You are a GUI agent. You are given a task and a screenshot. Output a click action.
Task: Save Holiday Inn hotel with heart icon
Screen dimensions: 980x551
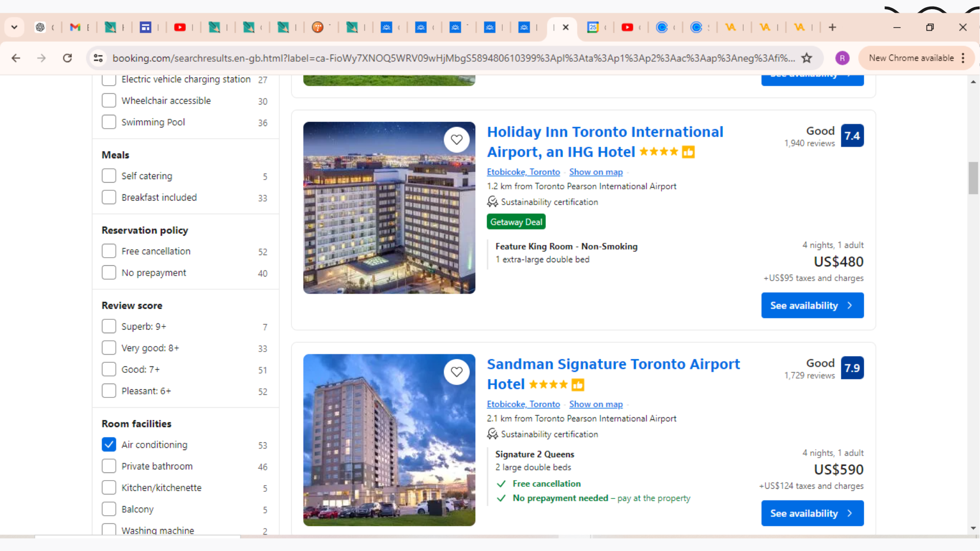coord(456,139)
